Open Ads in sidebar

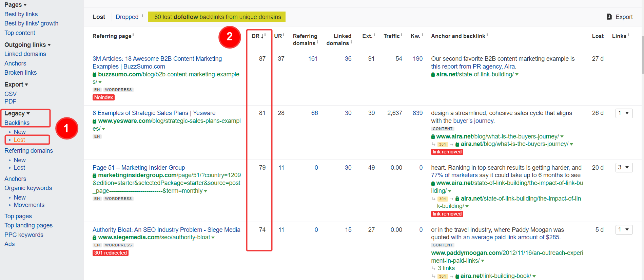coord(9,244)
